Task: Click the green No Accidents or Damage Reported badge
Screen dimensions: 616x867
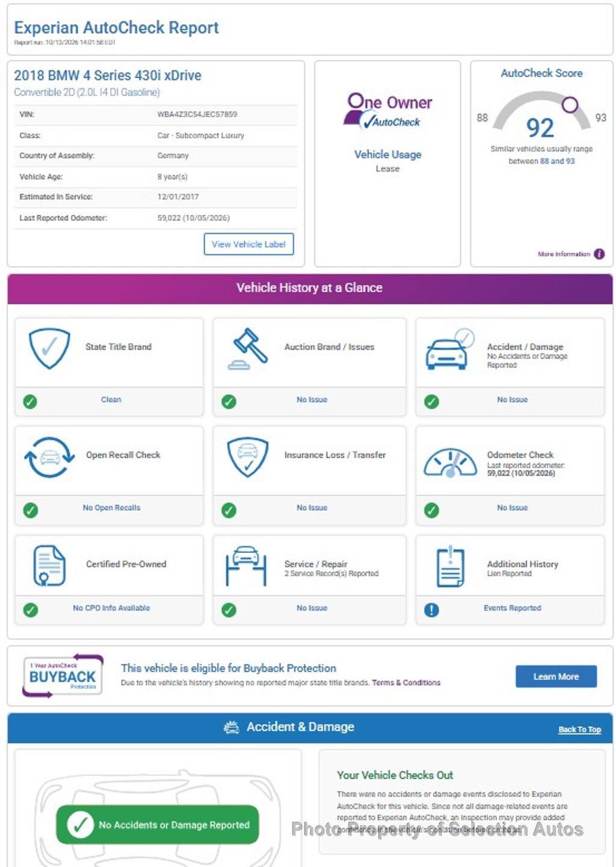Action: pyautogui.click(x=158, y=824)
